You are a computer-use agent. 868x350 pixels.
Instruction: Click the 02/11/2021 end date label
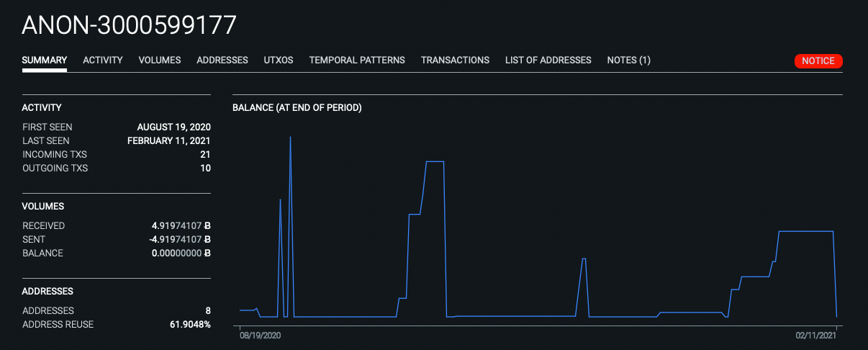point(816,336)
